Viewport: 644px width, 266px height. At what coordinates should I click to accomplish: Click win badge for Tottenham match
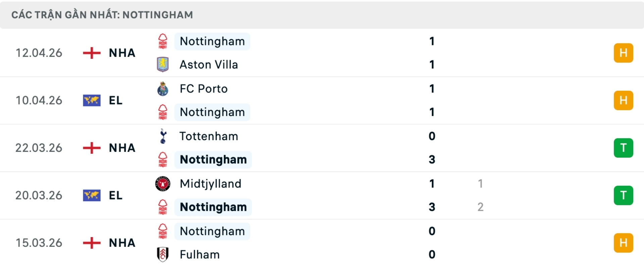(x=623, y=148)
